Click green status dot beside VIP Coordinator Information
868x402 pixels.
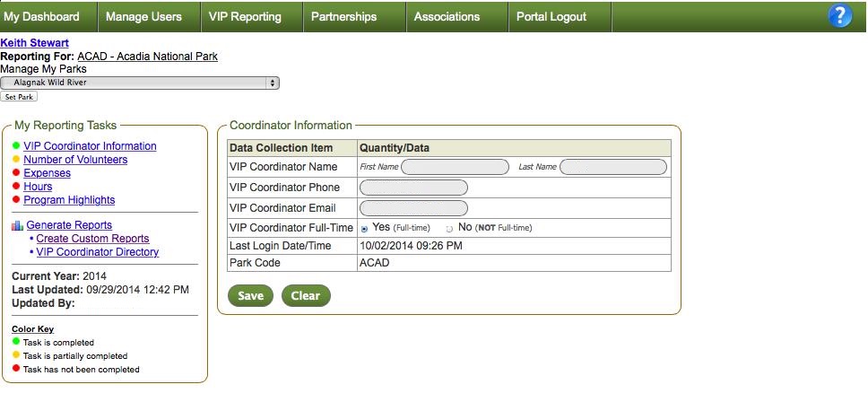[x=16, y=146]
